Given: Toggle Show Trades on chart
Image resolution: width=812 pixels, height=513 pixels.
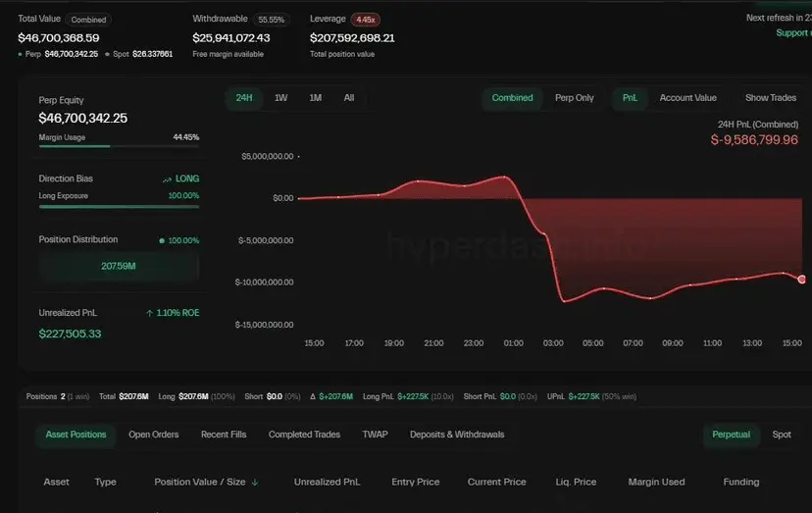Looking at the screenshot, I should 771,98.
